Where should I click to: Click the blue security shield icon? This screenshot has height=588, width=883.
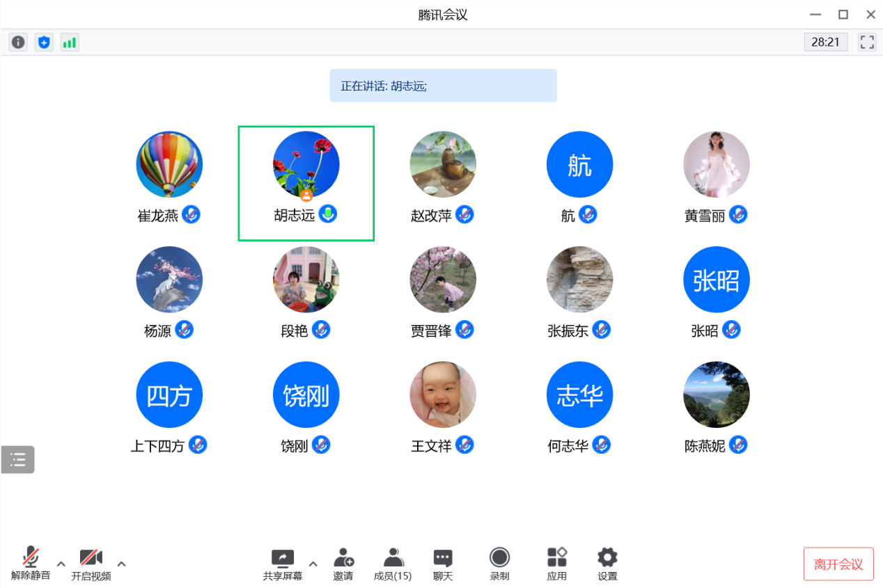(x=44, y=42)
